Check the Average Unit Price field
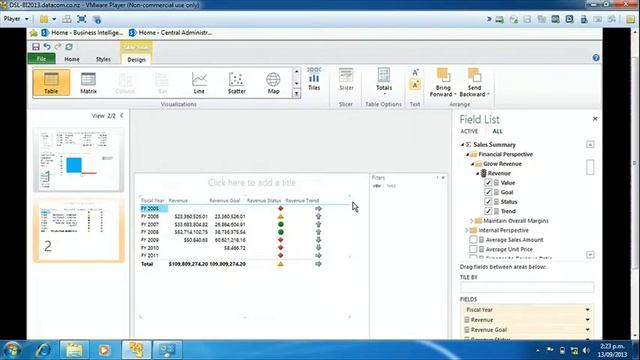The image size is (640, 360). pyautogui.click(x=473, y=249)
